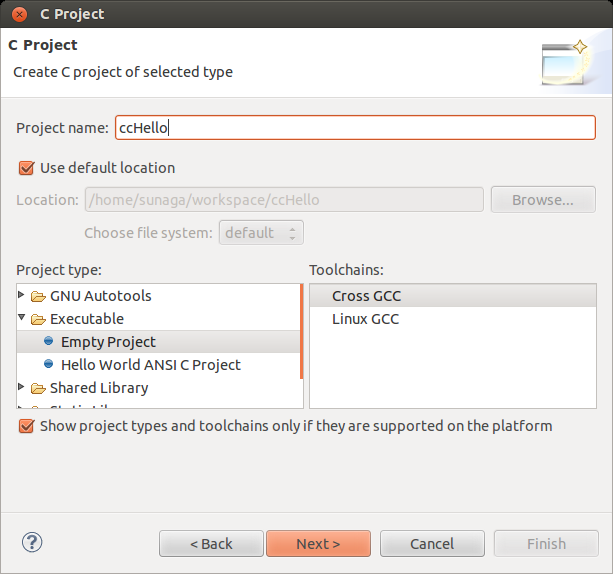Click the Project type list scrollbar
This screenshot has height=574, width=613.
301,332
